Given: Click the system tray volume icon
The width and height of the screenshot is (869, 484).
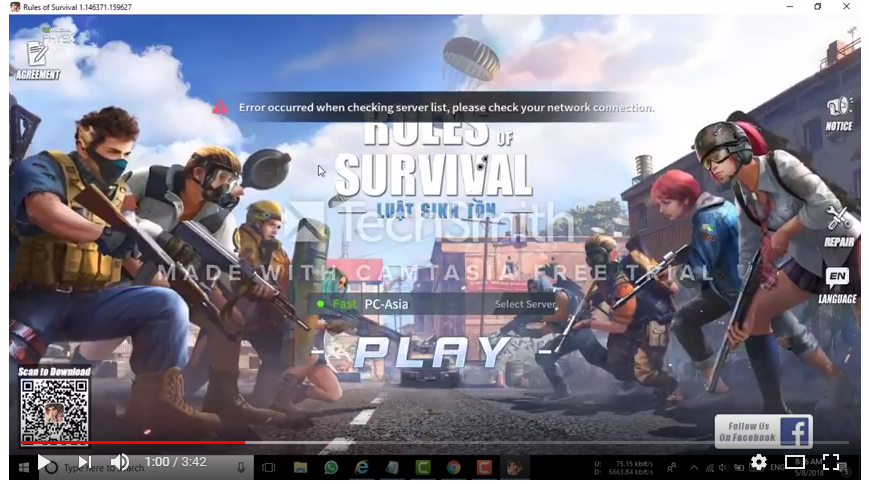Looking at the screenshot, I should pos(723,468).
